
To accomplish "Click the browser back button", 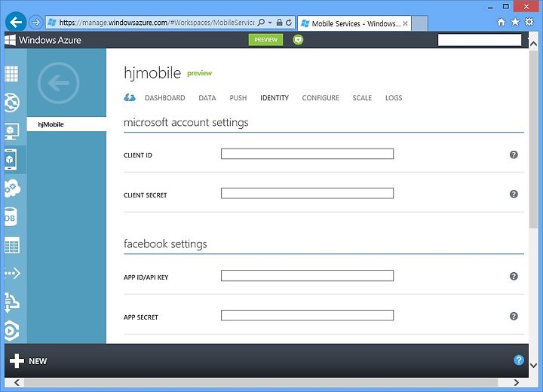I will (16, 22).
